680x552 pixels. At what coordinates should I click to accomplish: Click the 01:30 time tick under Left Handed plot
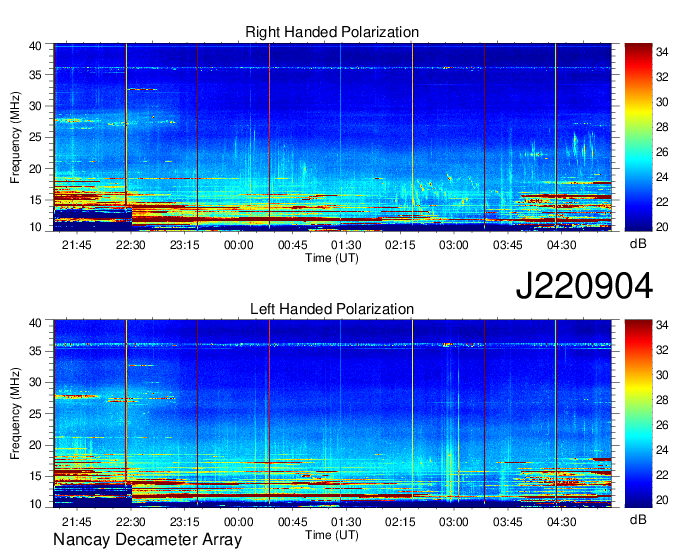click(346, 522)
